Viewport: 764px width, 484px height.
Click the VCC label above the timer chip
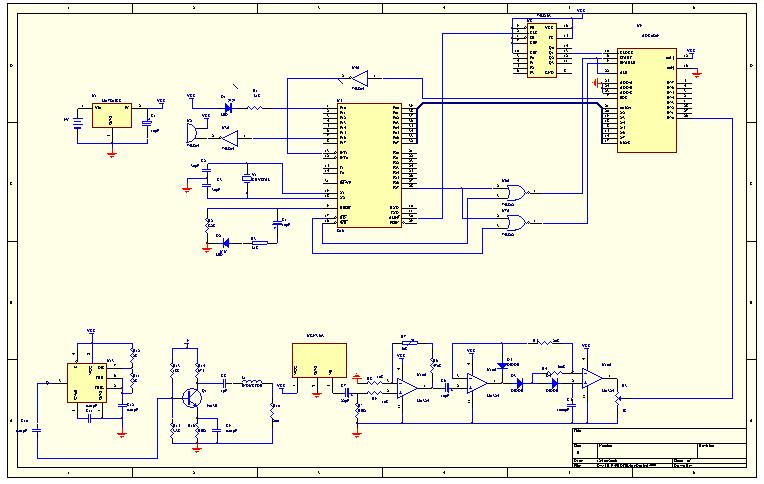click(91, 331)
